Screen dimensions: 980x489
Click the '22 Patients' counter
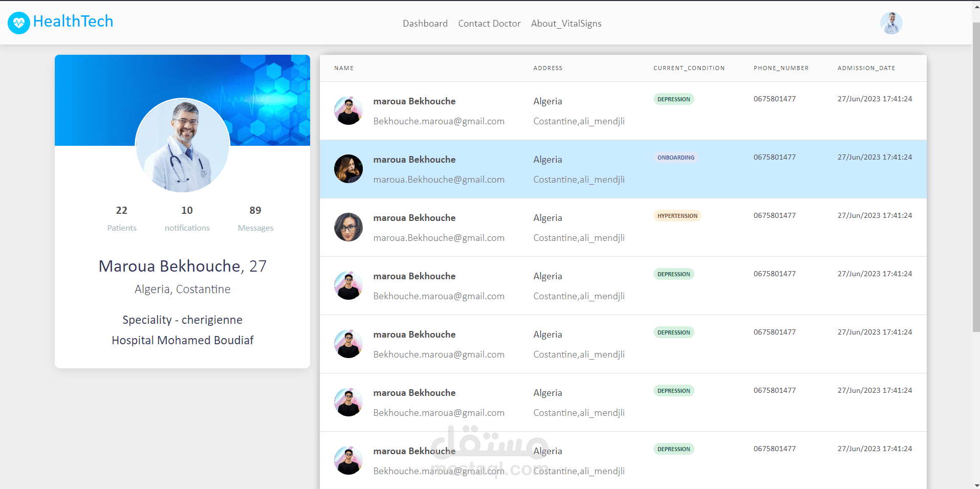[x=121, y=218]
